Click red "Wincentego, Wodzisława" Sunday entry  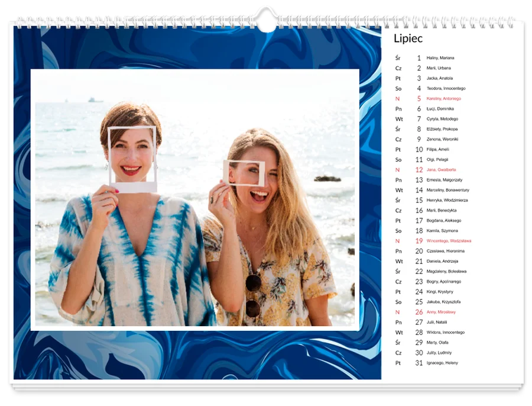click(x=449, y=241)
